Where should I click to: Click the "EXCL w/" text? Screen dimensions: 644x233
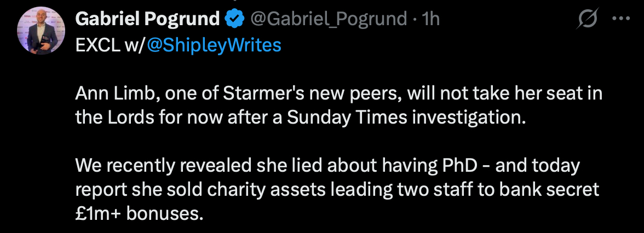click(110, 45)
